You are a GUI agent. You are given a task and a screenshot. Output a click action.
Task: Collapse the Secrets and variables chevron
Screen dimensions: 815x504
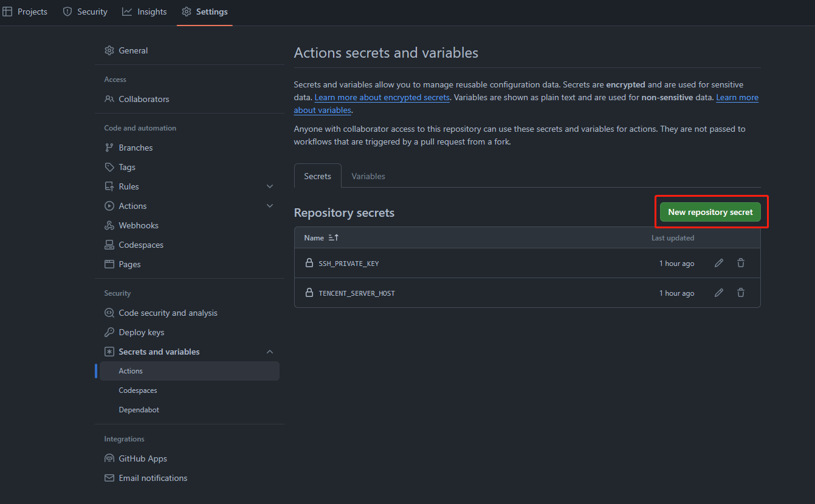(270, 352)
